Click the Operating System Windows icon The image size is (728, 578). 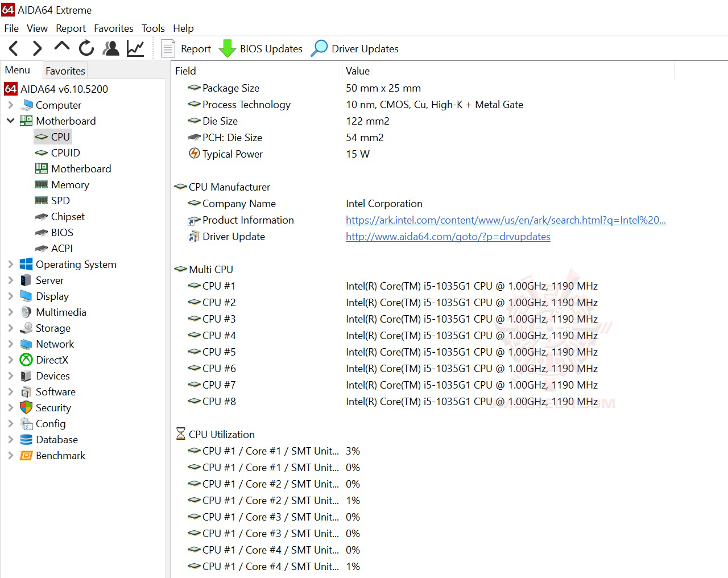coord(26,264)
